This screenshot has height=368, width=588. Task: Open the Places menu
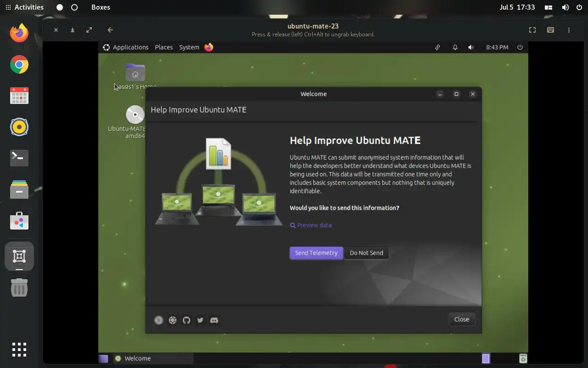point(164,47)
